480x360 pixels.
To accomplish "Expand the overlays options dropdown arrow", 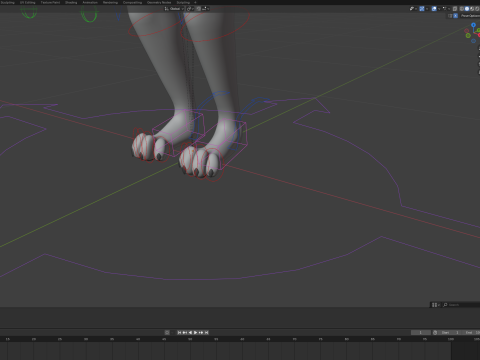I will pos(439,9).
